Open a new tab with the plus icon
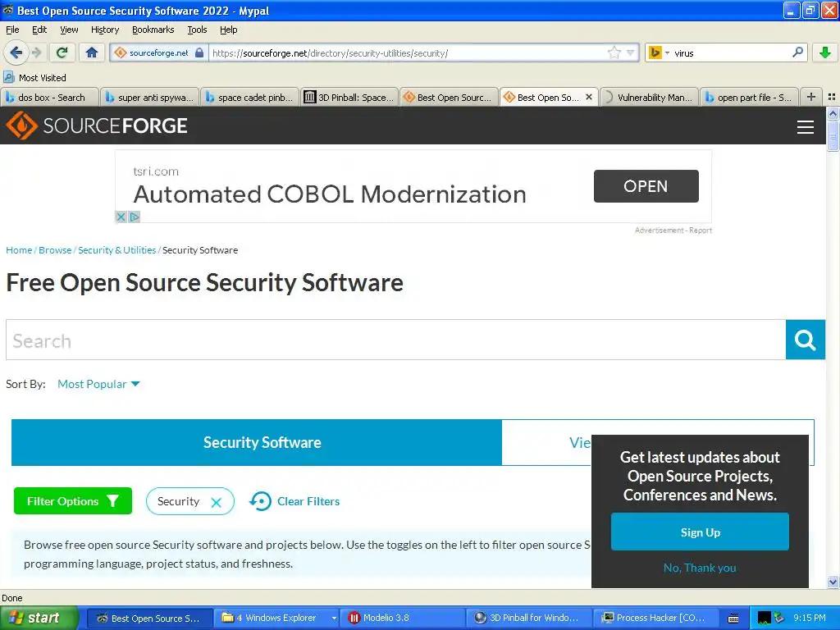This screenshot has width=840, height=630. pyautogui.click(x=811, y=97)
